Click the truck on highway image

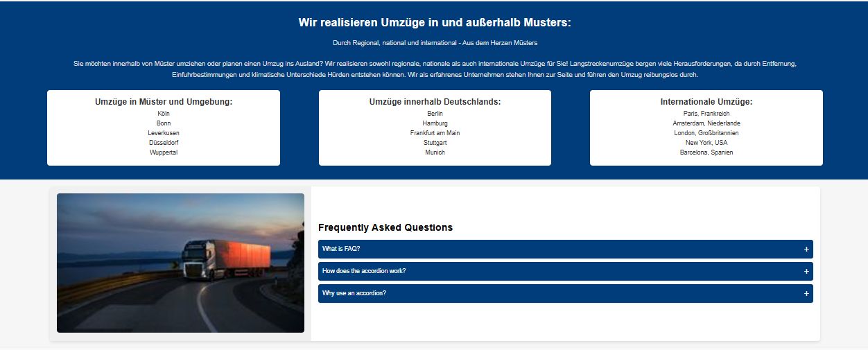click(x=180, y=263)
